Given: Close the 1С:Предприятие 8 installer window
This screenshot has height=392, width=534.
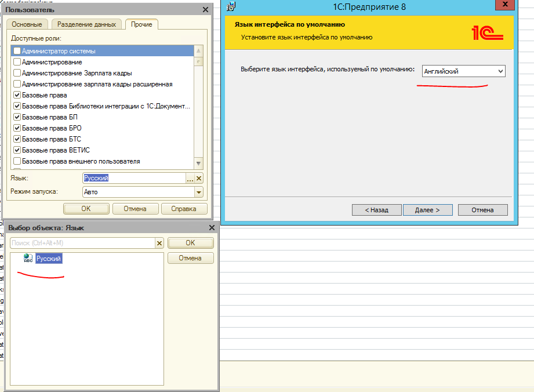Looking at the screenshot, I should point(506,5).
